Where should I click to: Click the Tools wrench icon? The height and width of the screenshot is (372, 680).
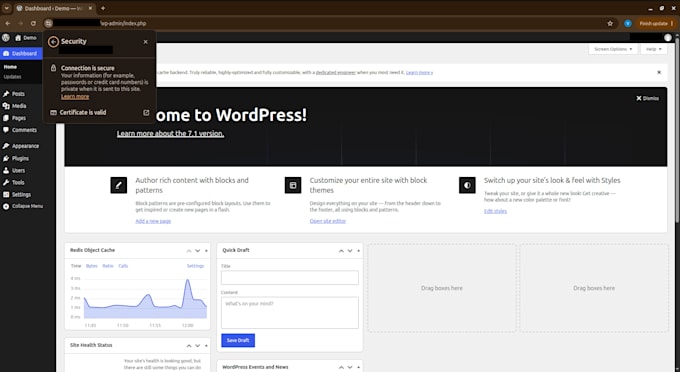(x=6, y=183)
